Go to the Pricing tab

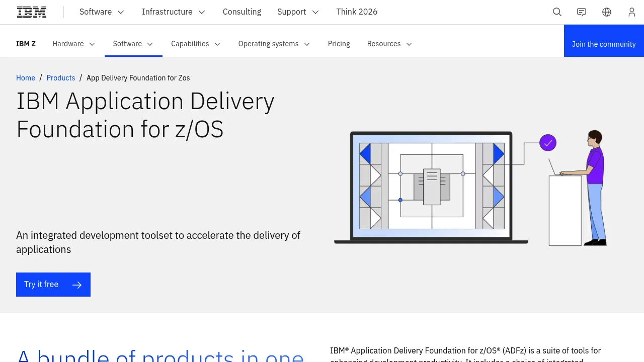pos(339,44)
